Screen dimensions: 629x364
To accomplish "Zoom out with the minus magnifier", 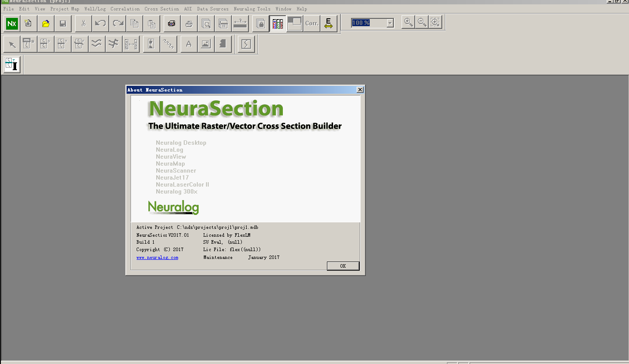I will [x=422, y=22].
